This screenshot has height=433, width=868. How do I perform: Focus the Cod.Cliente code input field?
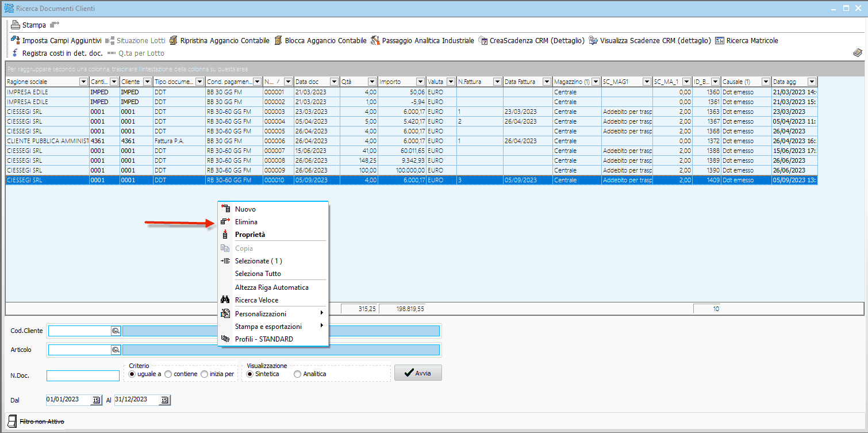(79, 331)
